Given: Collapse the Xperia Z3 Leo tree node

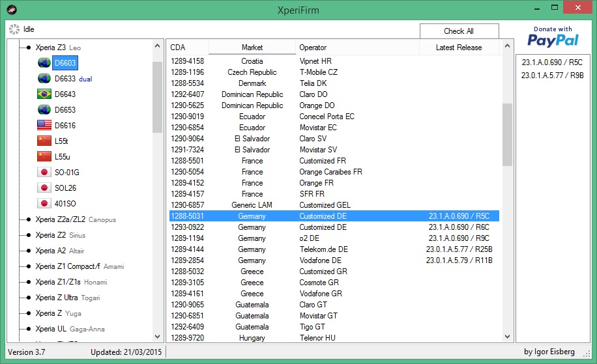Looking at the screenshot, I should (29, 48).
